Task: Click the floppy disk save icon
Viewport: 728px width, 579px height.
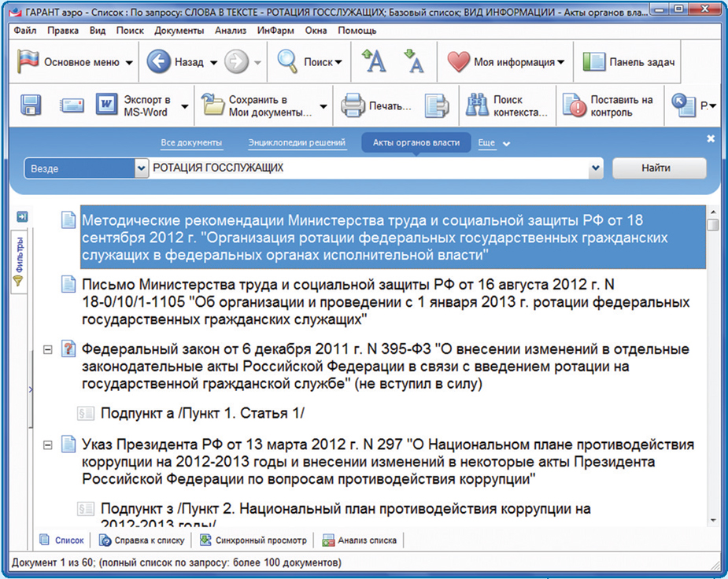Action: pos(30,105)
